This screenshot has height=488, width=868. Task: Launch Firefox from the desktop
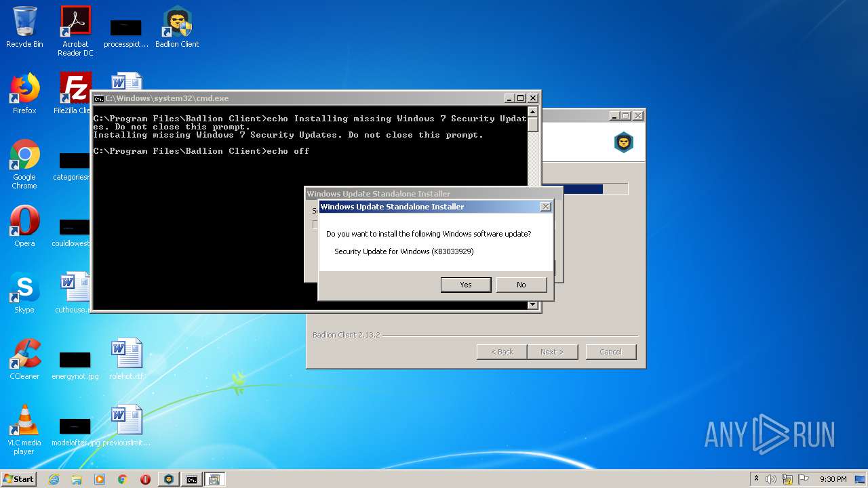(24, 94)
